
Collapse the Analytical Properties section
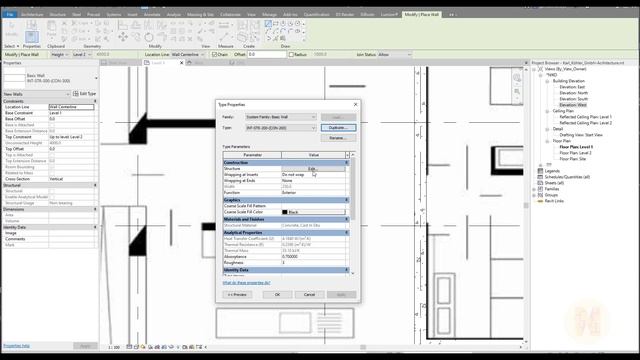pyautogui.click(x=347, y=233)
